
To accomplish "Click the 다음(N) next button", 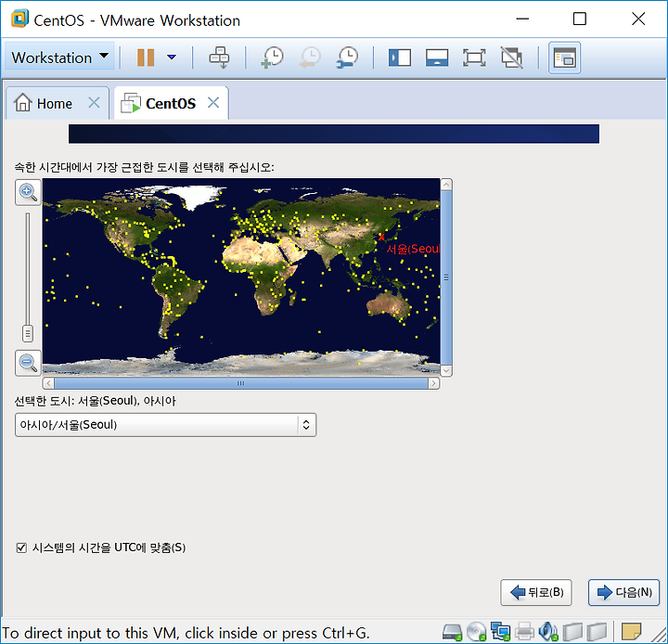I will (623, 592).
